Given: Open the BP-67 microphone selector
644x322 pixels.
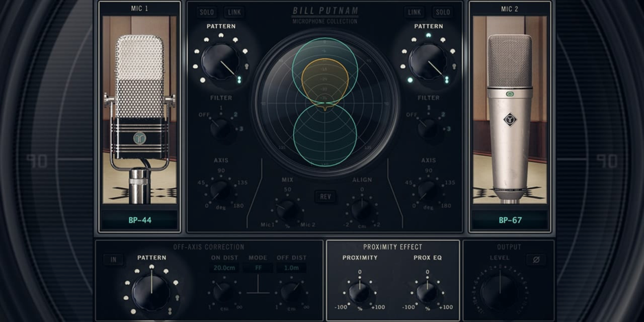Looking at the screenshot, I should (510, 220).
